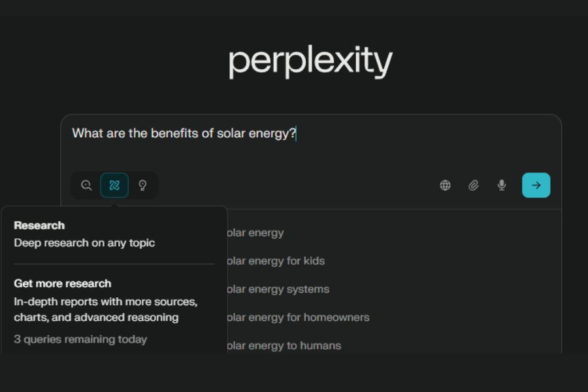The height and width of the screenshot is (392, 588).
Task: Attach a file with paperclip icon
Action: 474,186
